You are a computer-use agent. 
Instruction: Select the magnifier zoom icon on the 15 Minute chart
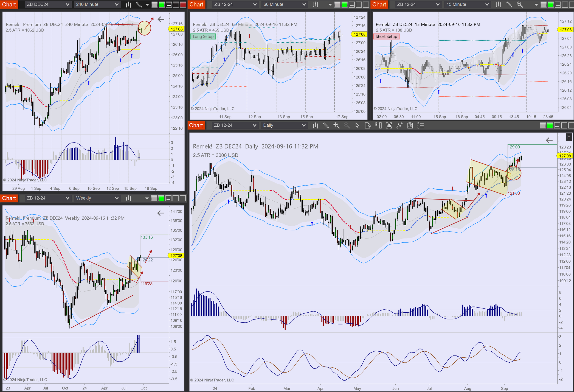(519, 4)
